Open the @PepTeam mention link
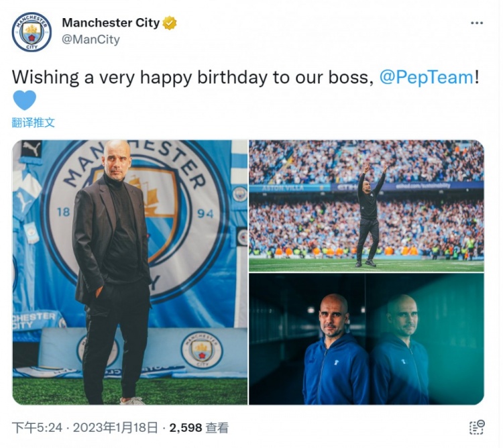Image resolution: width=503 pixels, height=448 pixels. [427, 77]
